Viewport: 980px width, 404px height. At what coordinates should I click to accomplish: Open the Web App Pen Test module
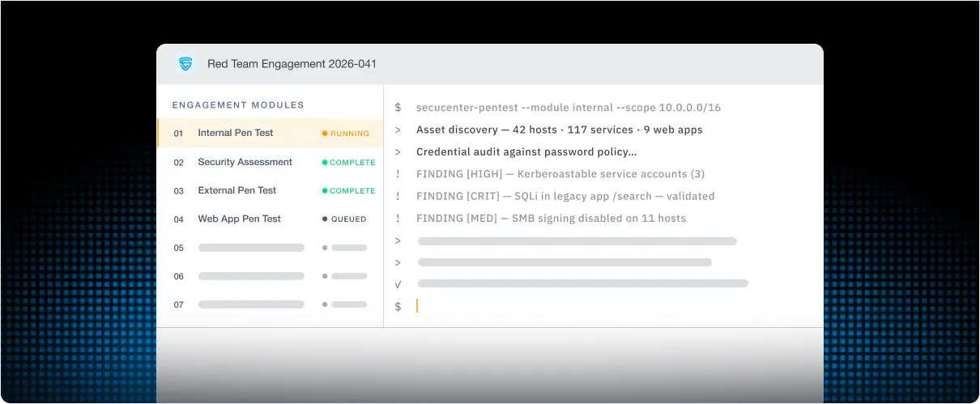pyautogui.click(x=271, y=219)
